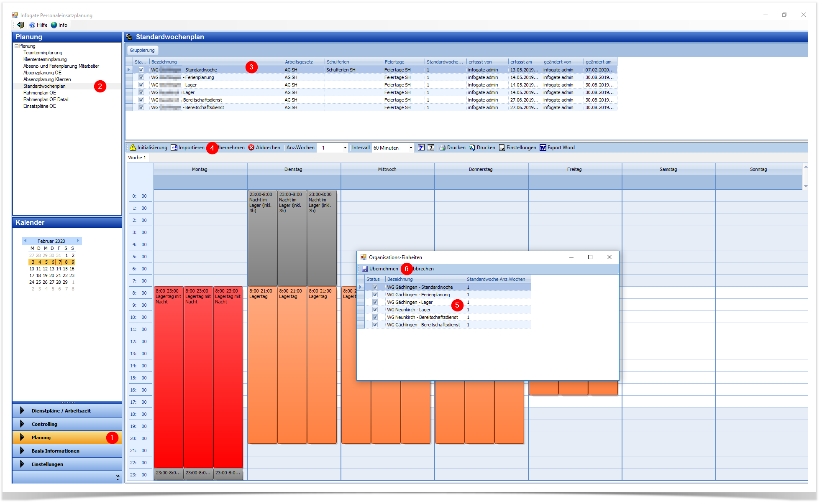
Task: Toggle status checkbox for Ferienplanung row
Action: tap(141, 77)
